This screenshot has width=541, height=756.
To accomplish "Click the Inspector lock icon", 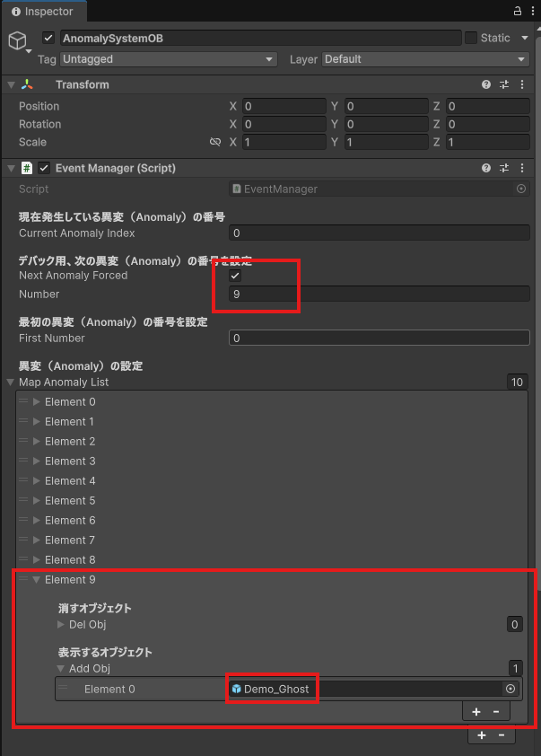I will 518,12.
